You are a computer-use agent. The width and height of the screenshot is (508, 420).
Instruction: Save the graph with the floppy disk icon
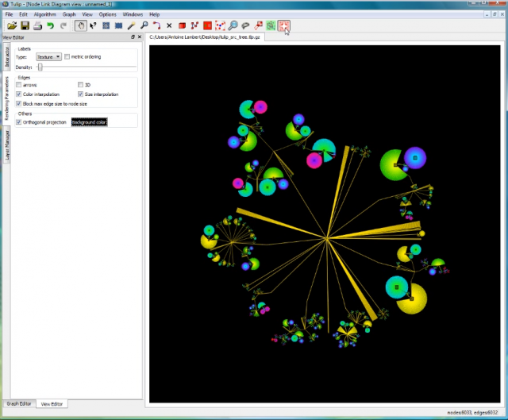point(23,26)
